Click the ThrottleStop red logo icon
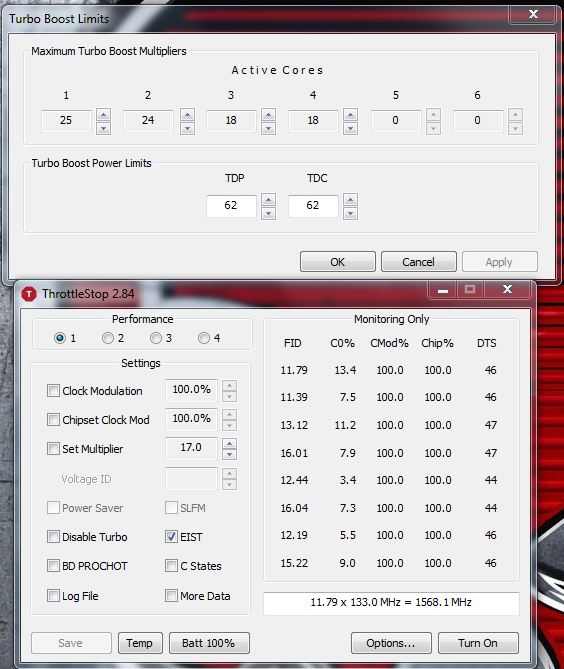 (x=29, y=294)
